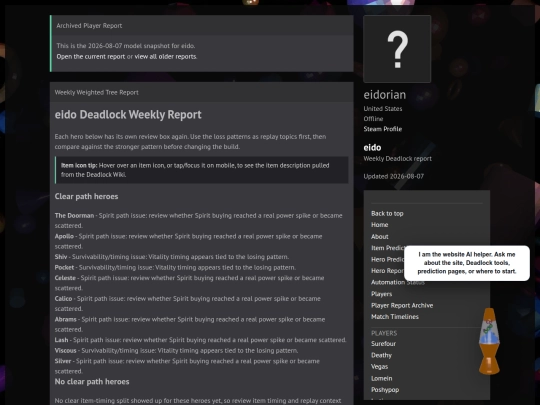Click 'United States' profile text

click(383, 108)
